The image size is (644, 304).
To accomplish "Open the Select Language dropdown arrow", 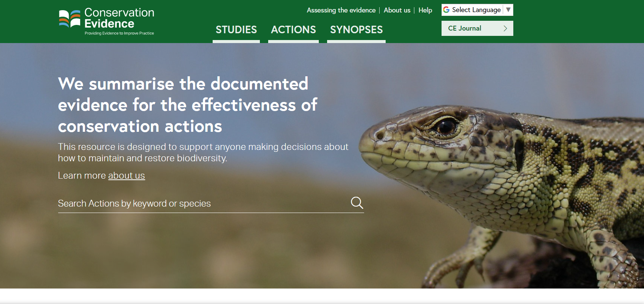I will point(508,10).
